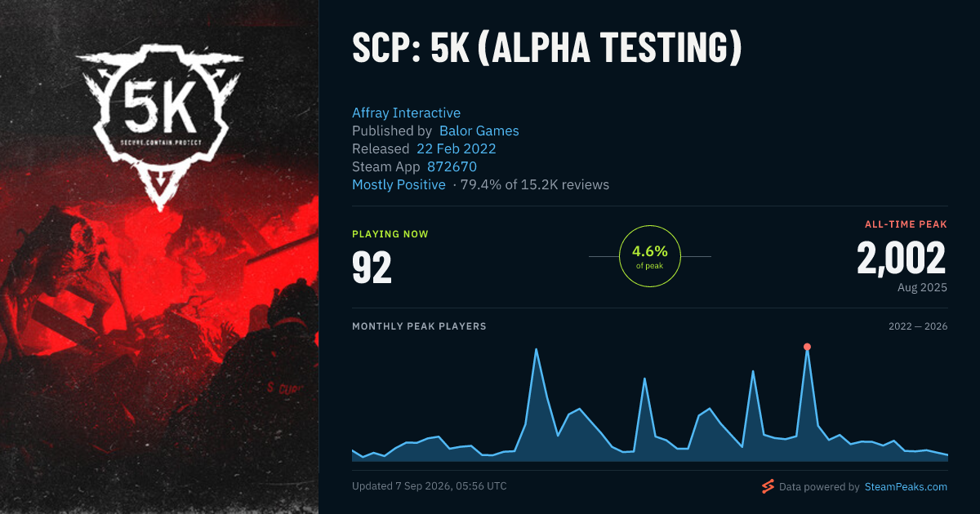Click the Updated 7 Sep 2026 timestamp
Viewport: 980px width, 514px height.
(430, 486)
